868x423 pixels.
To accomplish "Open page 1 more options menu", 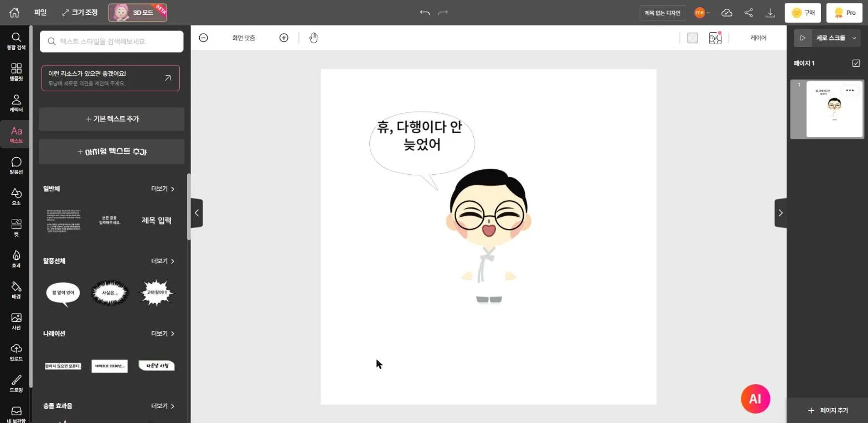I will tap(850, 91).
